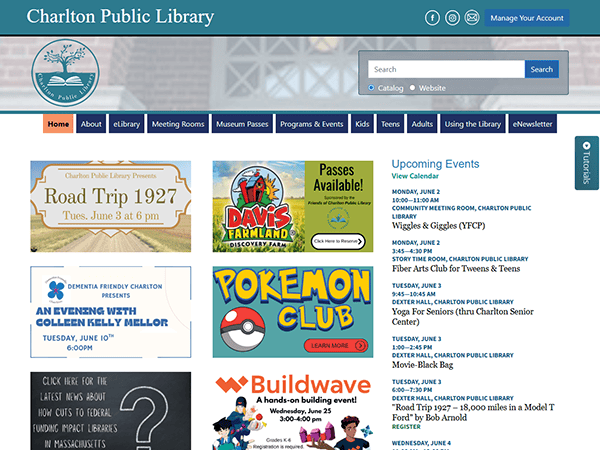Image resolution: width=600 pixels, height=450 pixels.
Task: Click Manage Your Account button
Action: tap(527, 18)
